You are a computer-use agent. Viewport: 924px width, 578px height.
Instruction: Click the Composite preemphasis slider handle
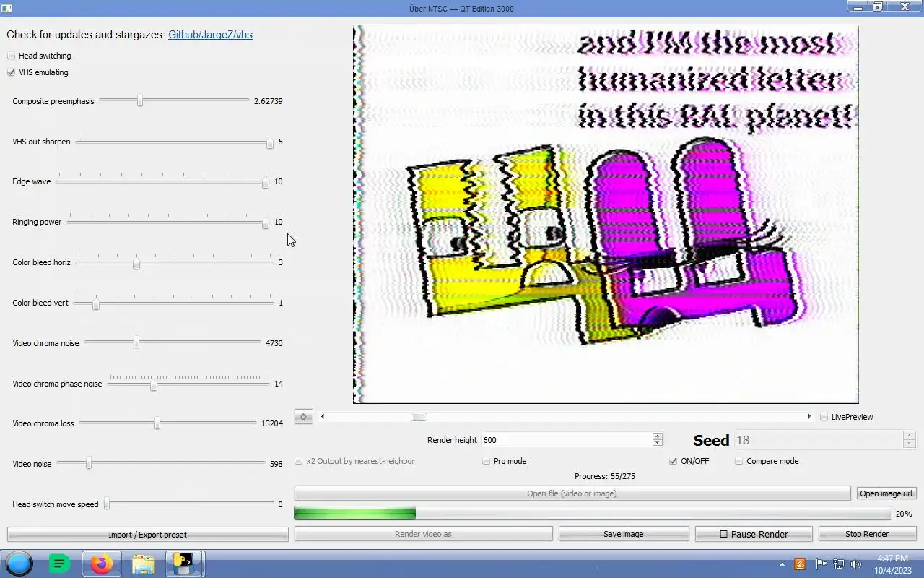[140, 101]
